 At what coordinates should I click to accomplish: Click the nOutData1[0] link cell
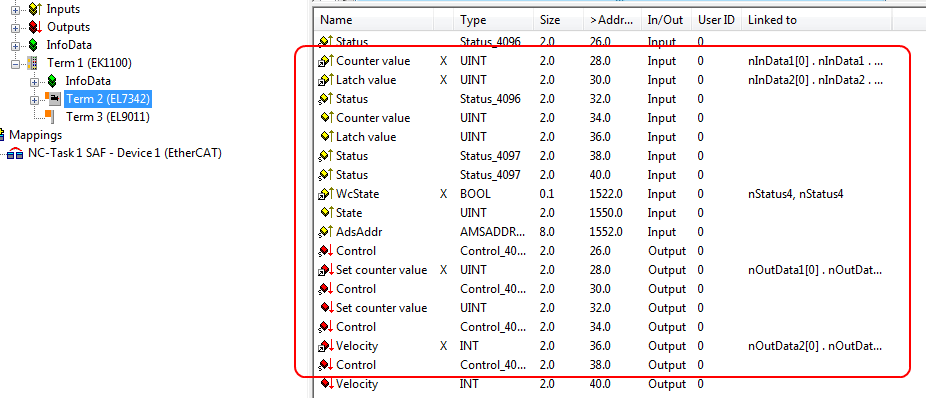coord(814,270)
